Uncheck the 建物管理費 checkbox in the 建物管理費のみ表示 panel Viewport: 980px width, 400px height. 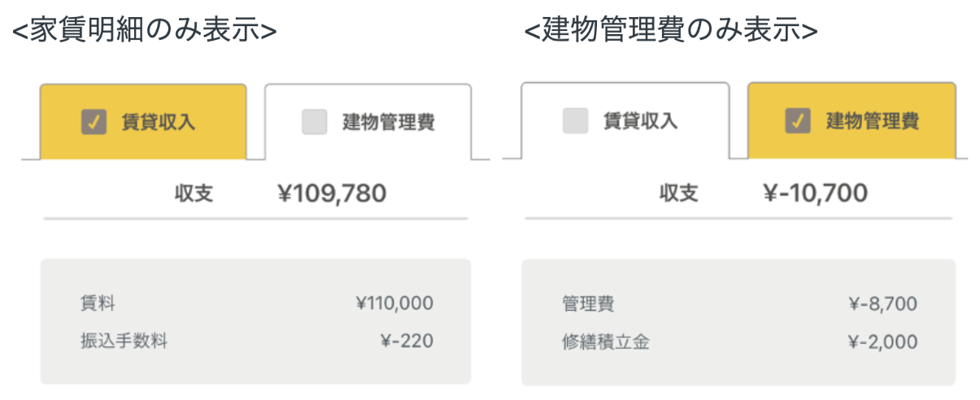[797, 121]
